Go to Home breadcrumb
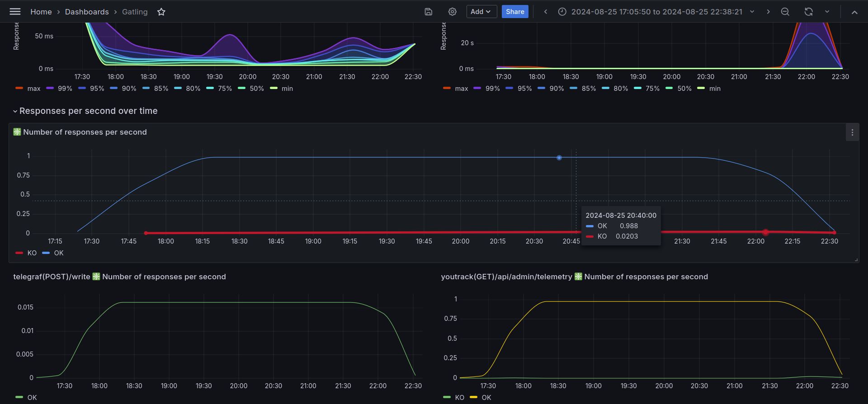868x404 pixels. [41, 12]
